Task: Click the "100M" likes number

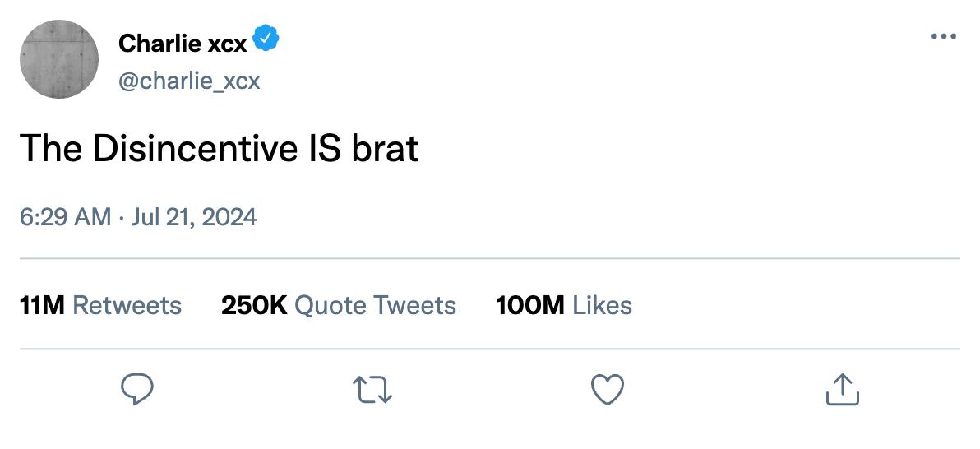Action: coord(530,306)
